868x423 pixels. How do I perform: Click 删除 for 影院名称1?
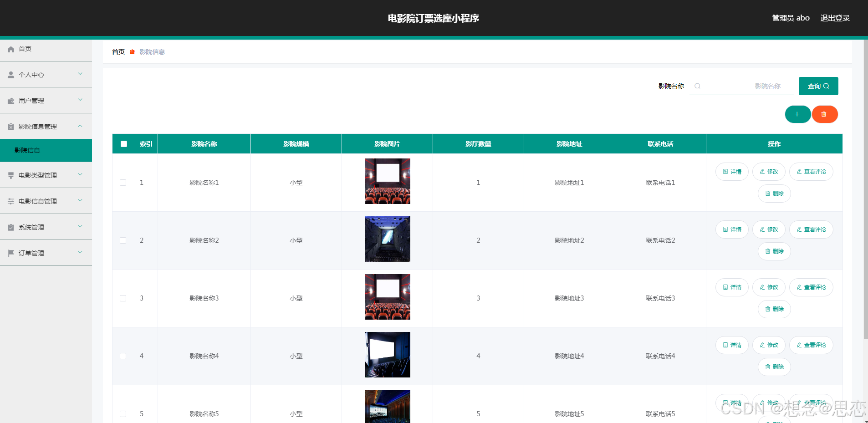point(774,194)
